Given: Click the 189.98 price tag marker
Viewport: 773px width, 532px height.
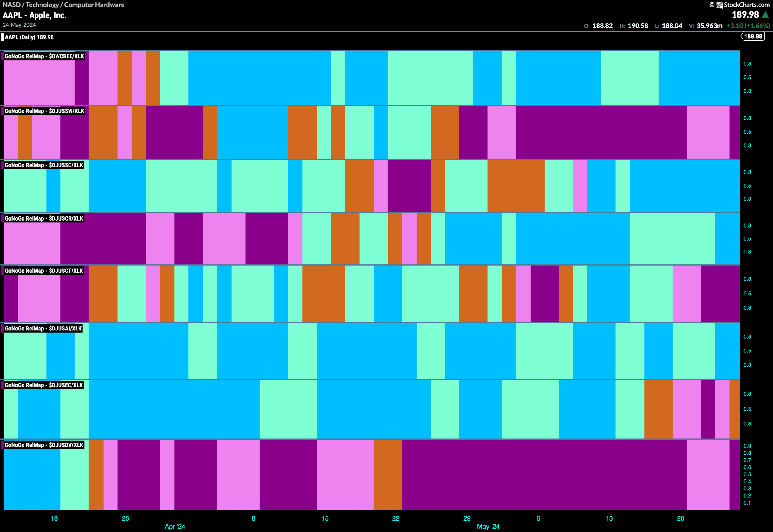Looking at the screenshot, I should pyautogui.click(x=753, y=36).
